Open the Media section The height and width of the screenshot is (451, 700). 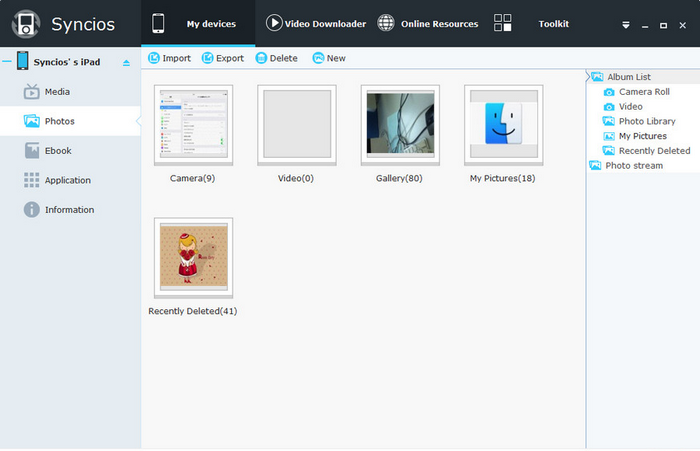point(57,92)
